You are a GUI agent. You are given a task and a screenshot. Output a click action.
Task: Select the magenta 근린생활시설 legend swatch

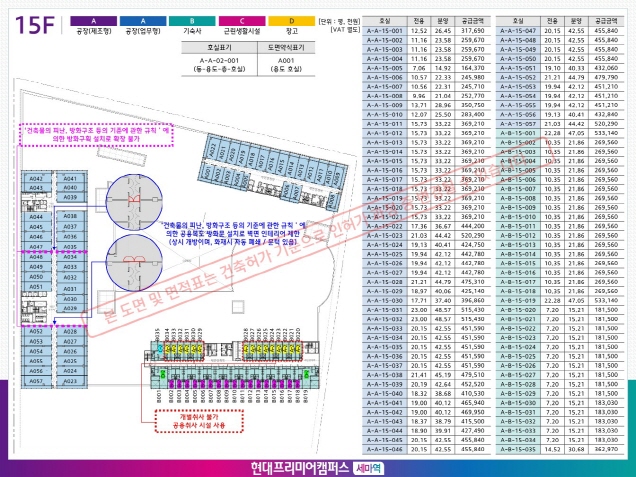[x=241, y=20]
